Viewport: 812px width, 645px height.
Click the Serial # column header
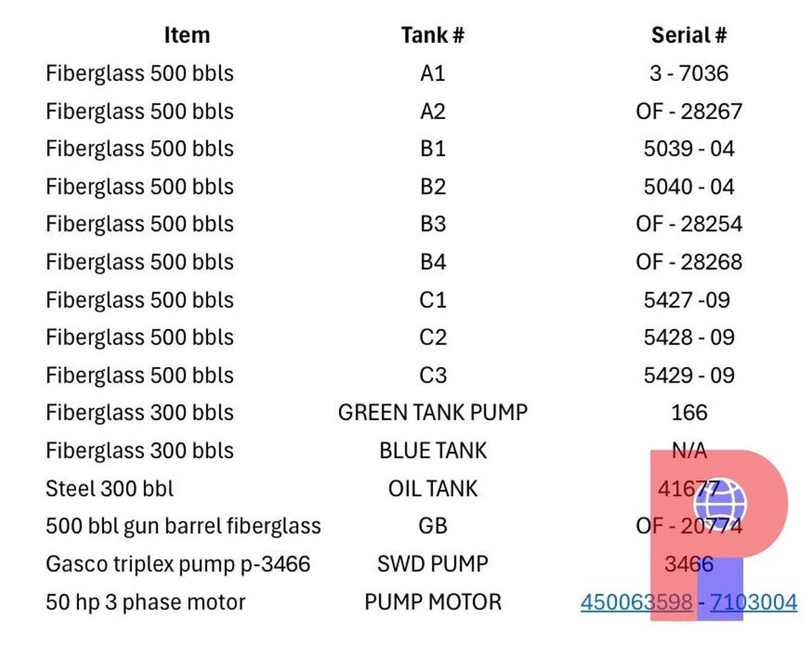pos(689,35)
